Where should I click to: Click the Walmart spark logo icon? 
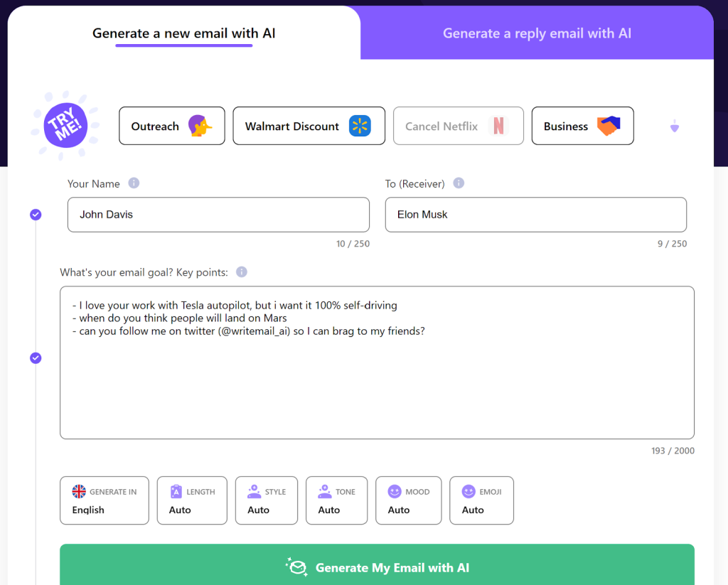coord(360,126)
